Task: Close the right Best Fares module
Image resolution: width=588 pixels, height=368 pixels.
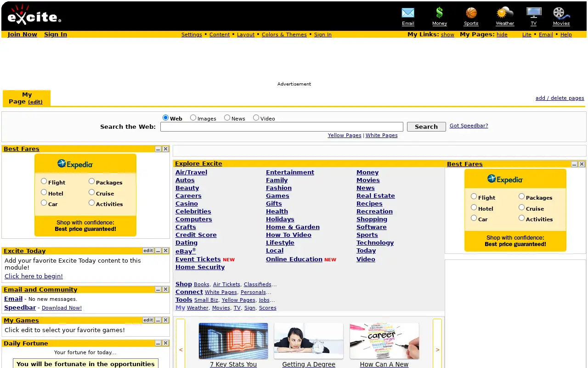Action: (x=582, y=164)
